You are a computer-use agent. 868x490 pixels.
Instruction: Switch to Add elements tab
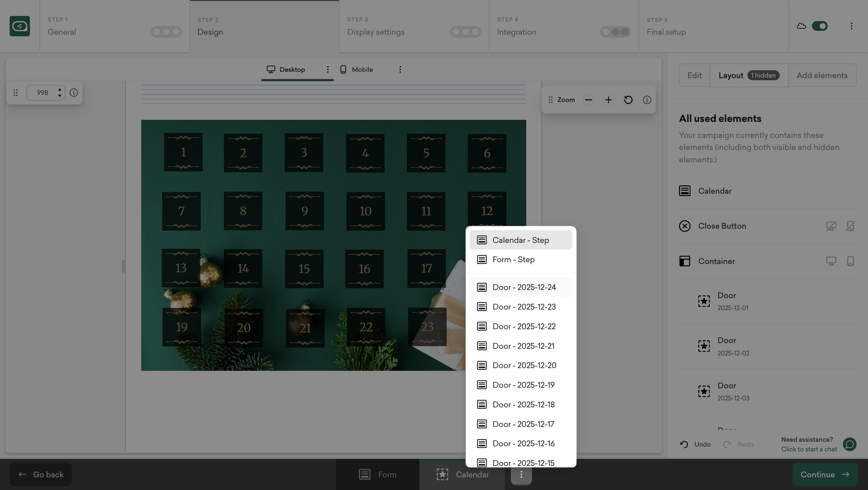(822, 75)
